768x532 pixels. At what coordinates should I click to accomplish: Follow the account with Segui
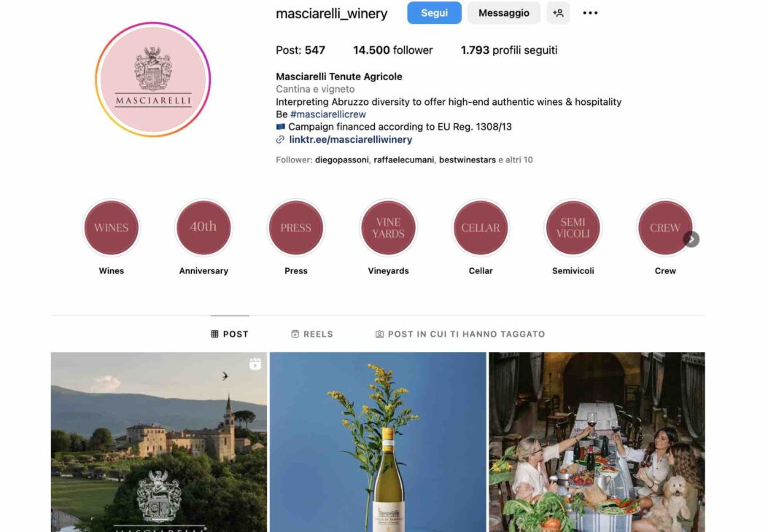click(x=435, y=13)
